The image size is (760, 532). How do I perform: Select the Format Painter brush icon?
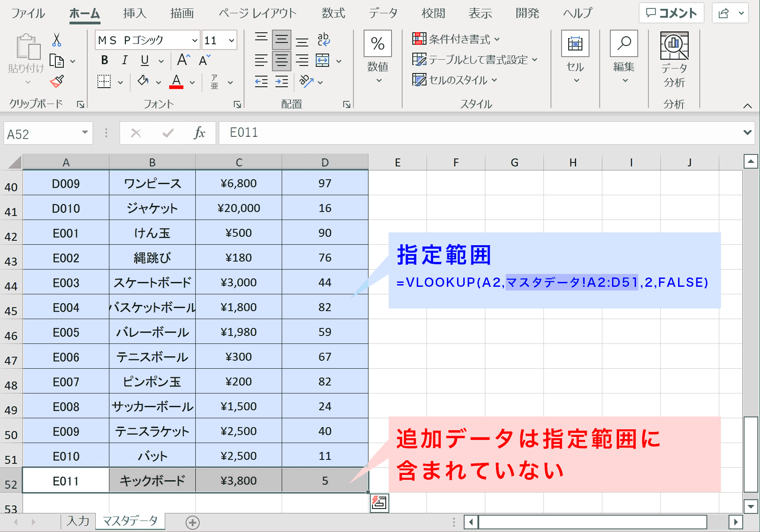(x=57, y=81)
